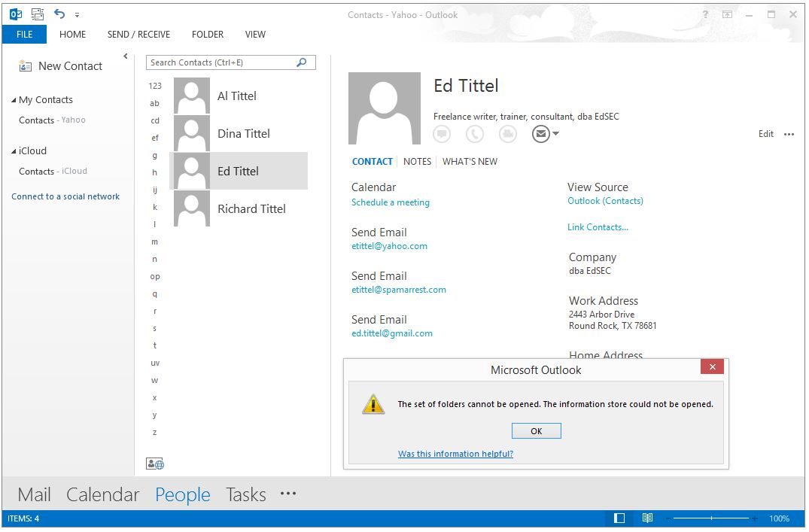Jump to uv index letter
Screen dimensions: 809x532
155,363
